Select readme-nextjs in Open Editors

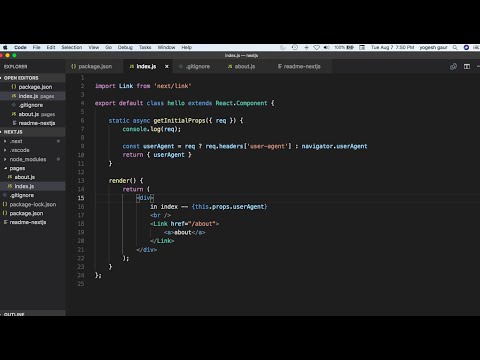pyautogui.click(x=33, y=123)
